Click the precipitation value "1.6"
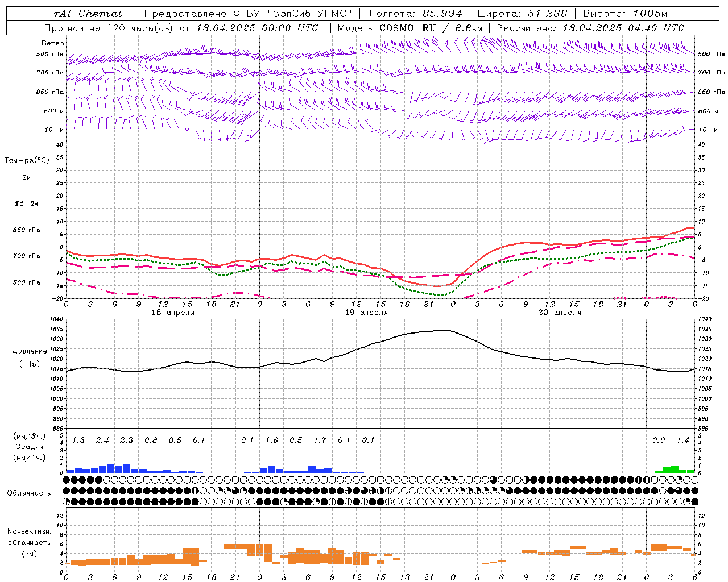 [x=272, y=440]
